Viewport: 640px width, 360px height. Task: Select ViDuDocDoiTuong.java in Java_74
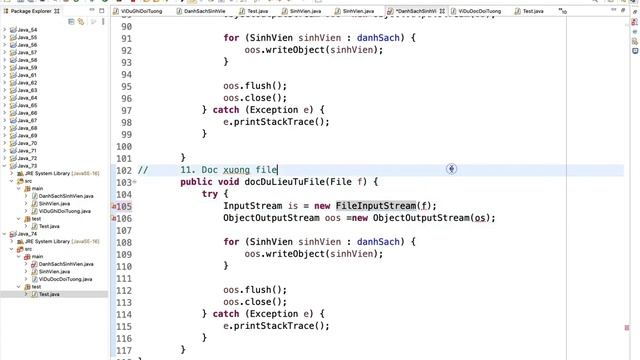[65, 279]
